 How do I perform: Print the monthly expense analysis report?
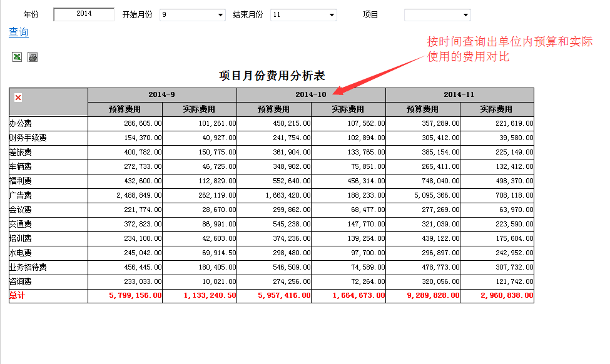coord(32,57)
